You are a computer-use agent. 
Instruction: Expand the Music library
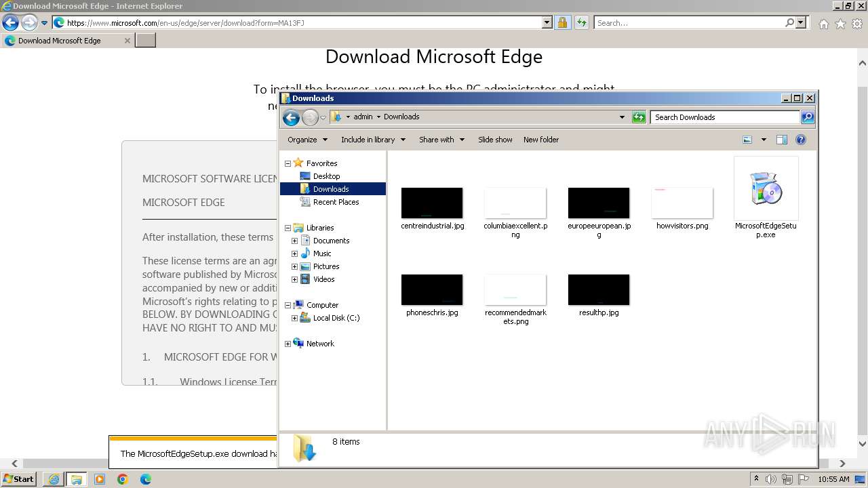click(294, 253)
